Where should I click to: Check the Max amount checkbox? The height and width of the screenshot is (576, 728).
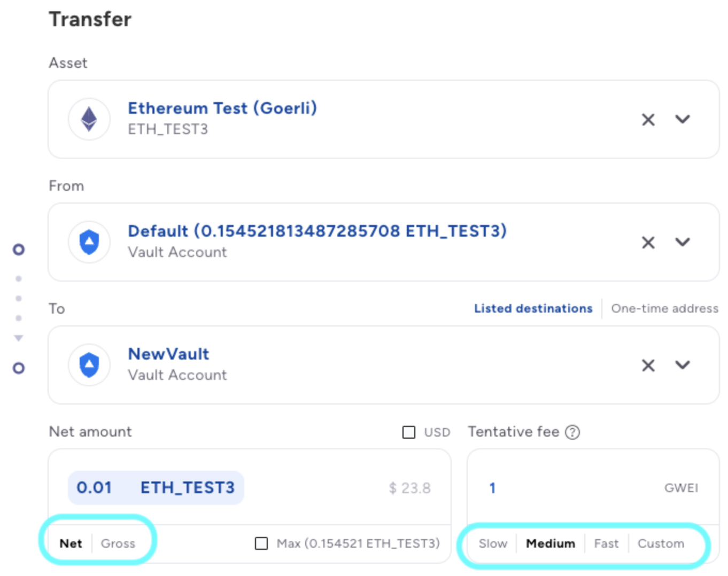(261, 543)
